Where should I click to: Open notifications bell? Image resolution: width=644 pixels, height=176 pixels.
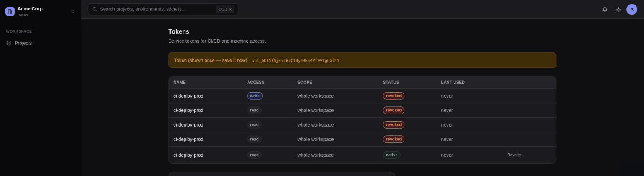pyautogui.click(x=605, y=9)
